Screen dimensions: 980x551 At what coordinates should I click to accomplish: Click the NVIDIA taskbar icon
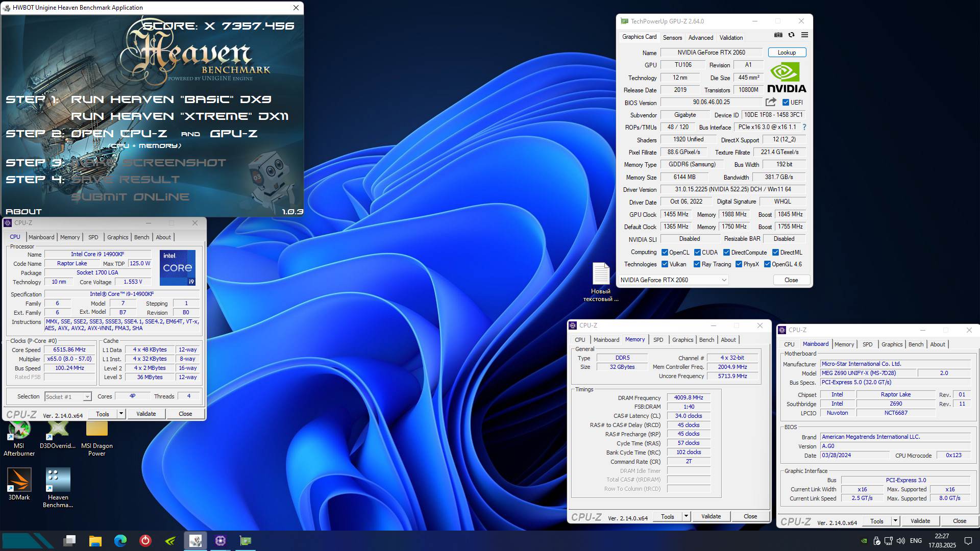tap(170, 541)
